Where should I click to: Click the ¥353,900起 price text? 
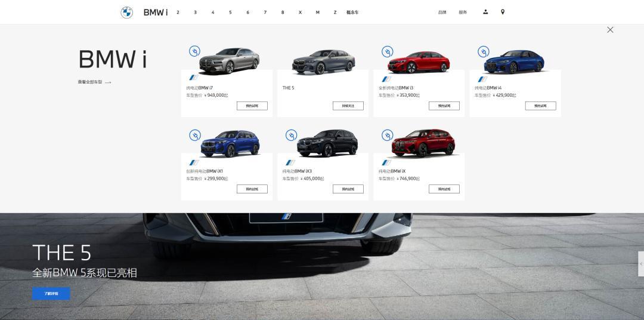click(408, 96)
